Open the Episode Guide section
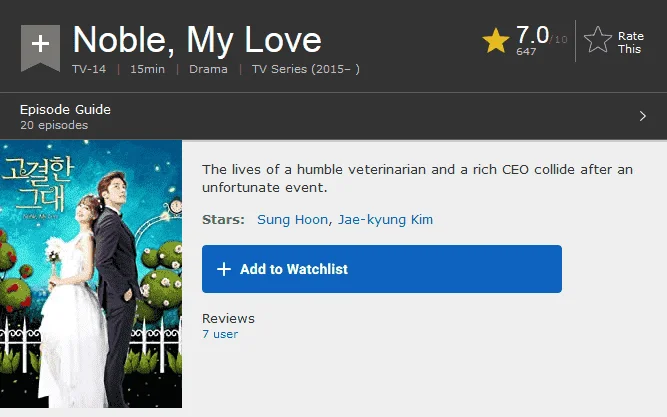 point(334,117)
